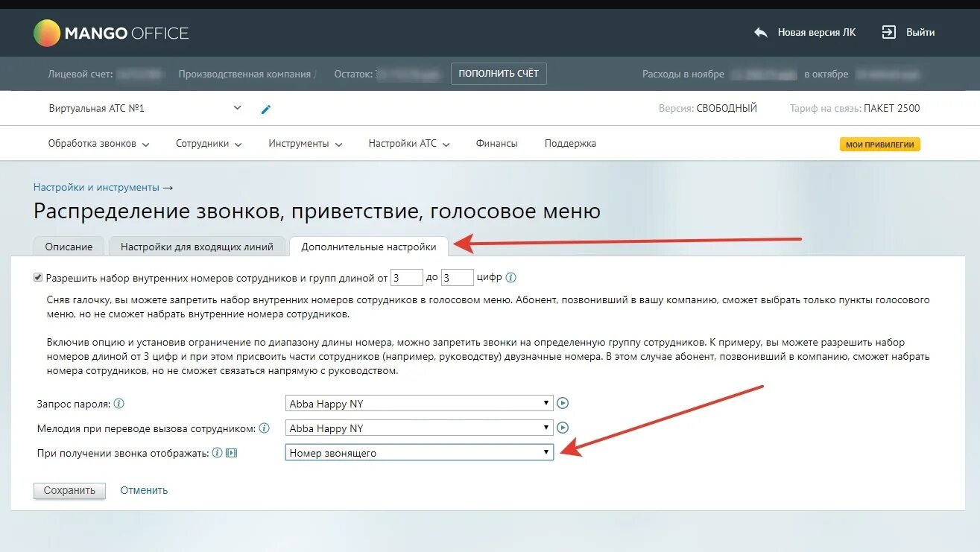Click Производственная компания text
This screenshot has width=980, height=552.
244,74
